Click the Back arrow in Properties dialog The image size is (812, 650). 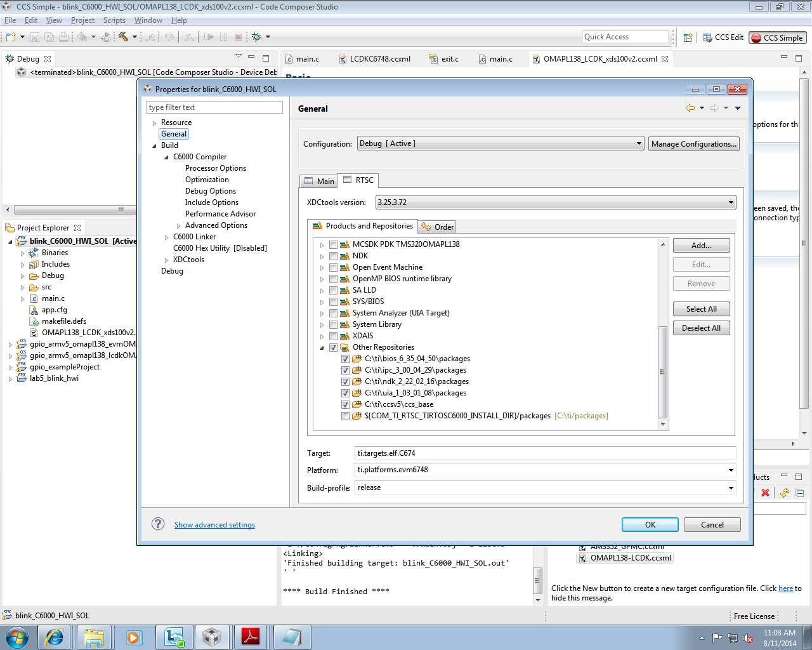[x=690, y=109]
